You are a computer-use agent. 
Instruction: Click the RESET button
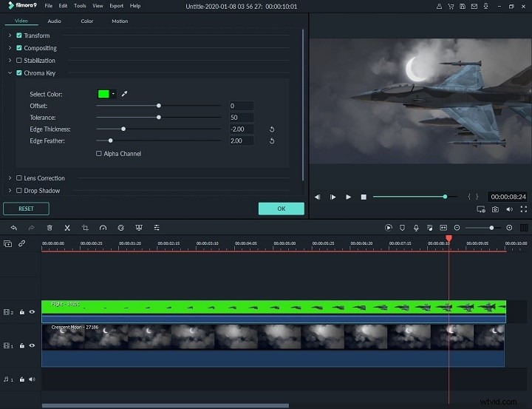tap(26, 209)
